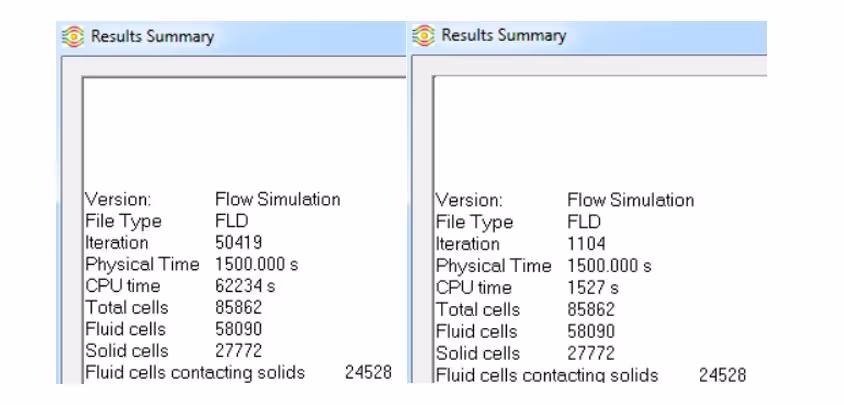Click Iteration label in right window
This screenshot has width=844, height=405.
pos(468,244)
